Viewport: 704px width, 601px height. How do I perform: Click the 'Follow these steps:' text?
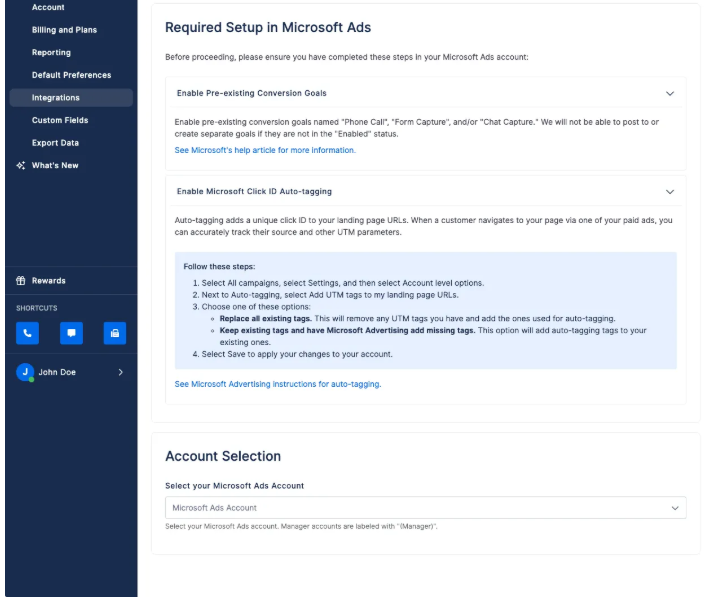point(219,266)
